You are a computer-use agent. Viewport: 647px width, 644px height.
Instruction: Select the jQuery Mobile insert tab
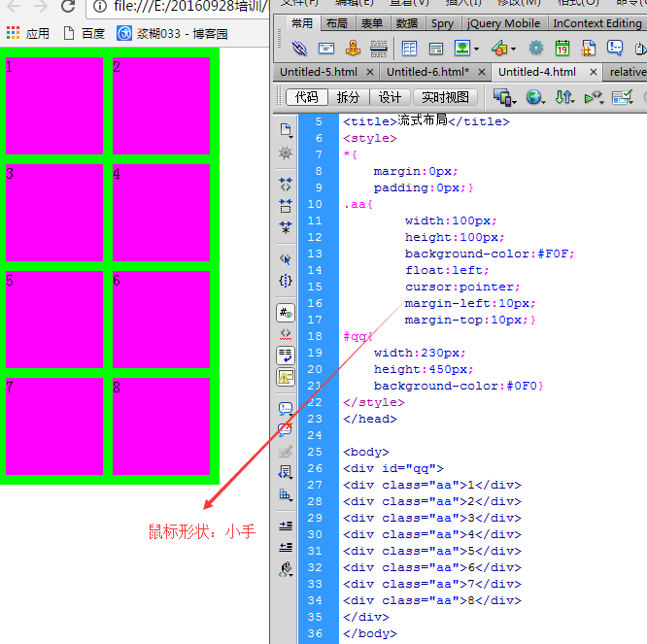tap(503, 23)
